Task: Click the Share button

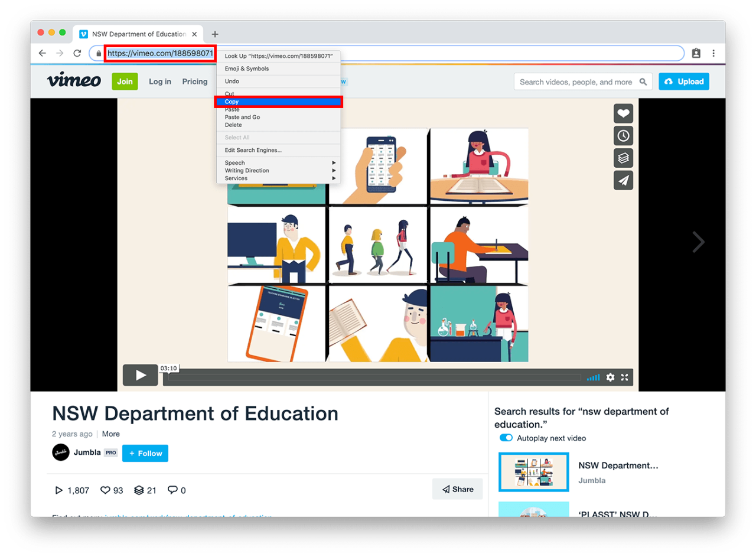Action: [458, 489]
